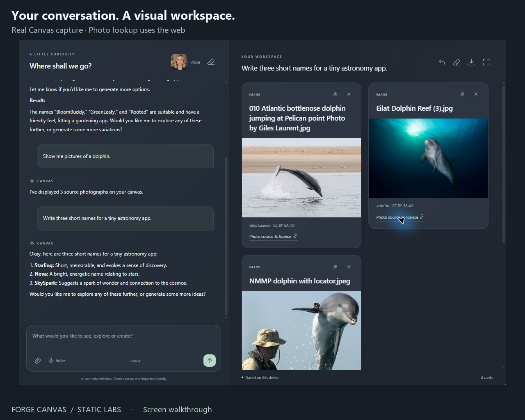Viewport: 525px width, 420px height.
Task: Click the 'Where shall we go?' heading
Action: (x=61, y=66)
